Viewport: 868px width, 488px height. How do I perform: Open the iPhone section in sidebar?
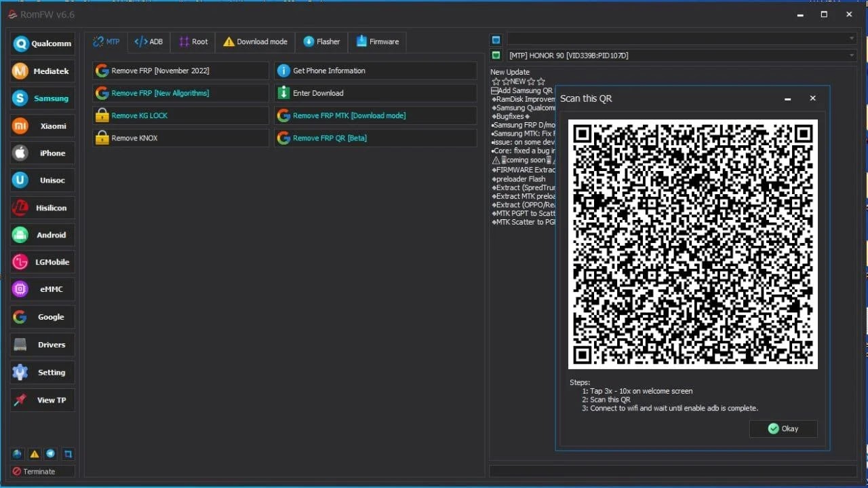42,153
